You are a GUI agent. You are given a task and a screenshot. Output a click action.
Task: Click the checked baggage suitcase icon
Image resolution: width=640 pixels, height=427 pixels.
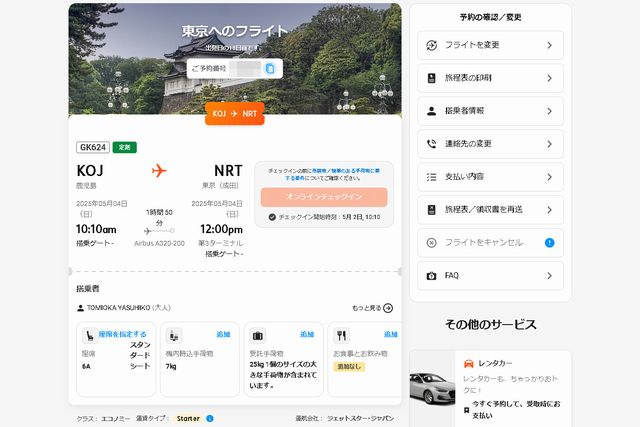[258, 335]
